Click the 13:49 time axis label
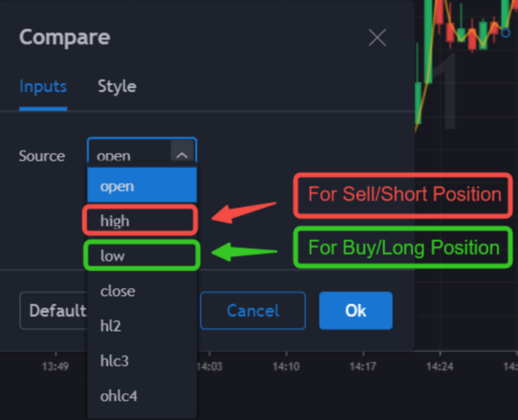Screen dimensions: 518x420 (55, 367)
